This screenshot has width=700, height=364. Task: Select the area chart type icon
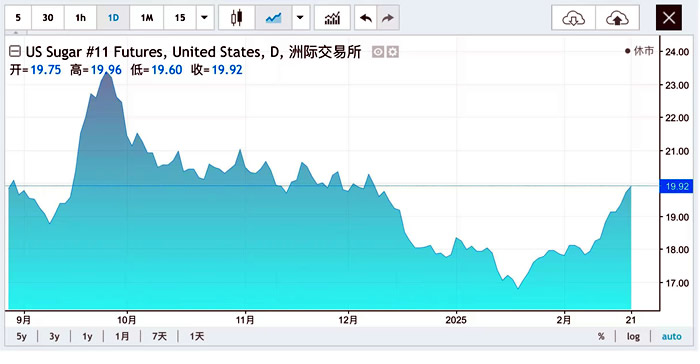[273, 18]
